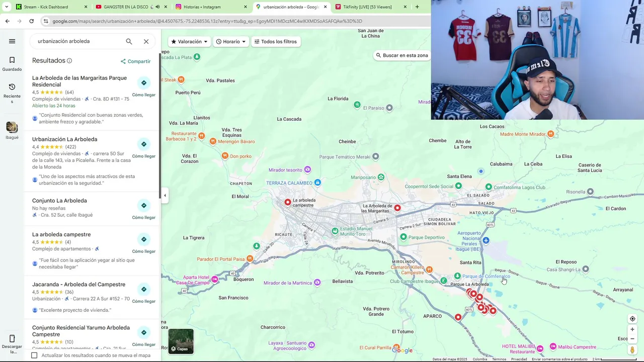The height and width of the screenshot is (362, 644).
Task: Click the Aeropuerto Nacional Perales marker
Action: pos(486,241)
